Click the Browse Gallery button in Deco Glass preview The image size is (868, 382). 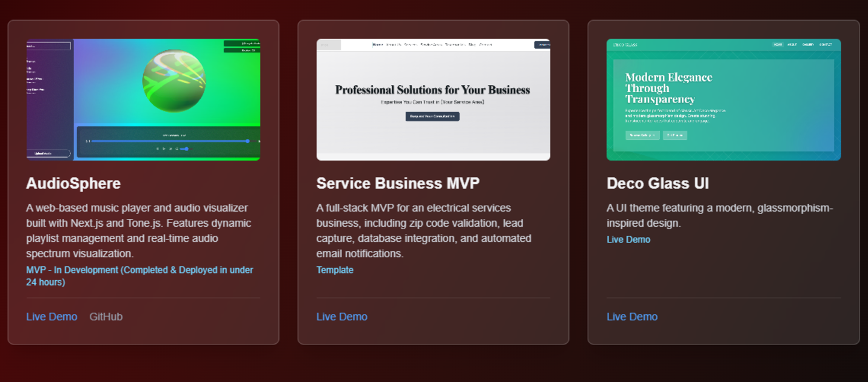[642, 135]
